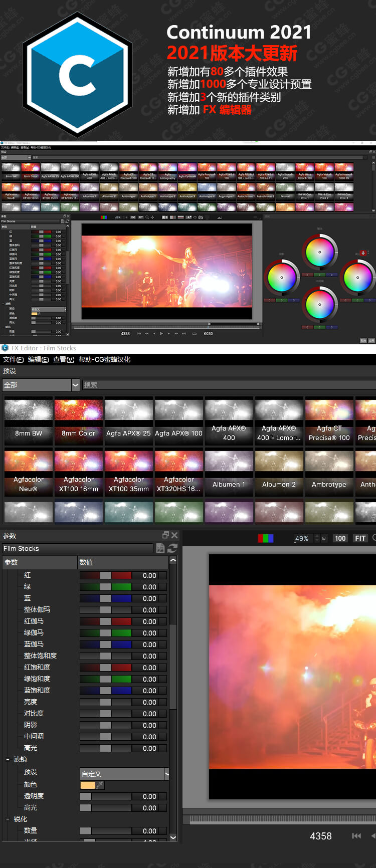Screen dimensions: 376x868
Task: Select the 8mm Color preset thumbnail
Action: coord(79,421)
